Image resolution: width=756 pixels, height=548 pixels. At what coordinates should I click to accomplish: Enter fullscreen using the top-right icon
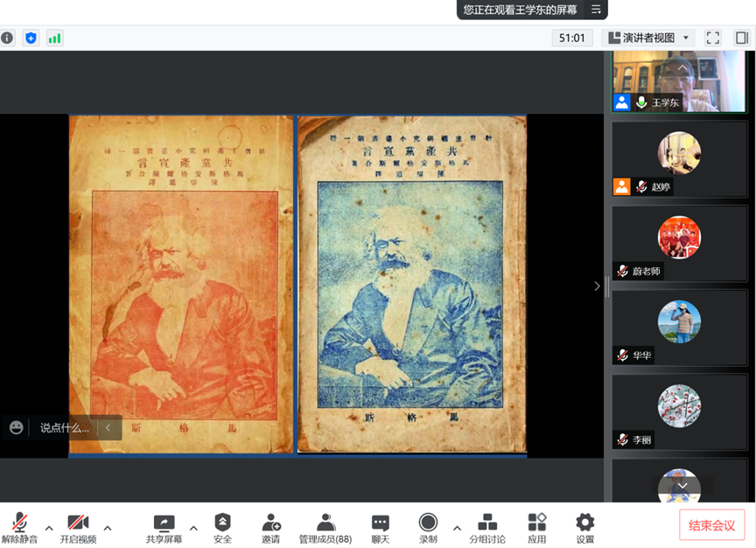tap(713, 38)
